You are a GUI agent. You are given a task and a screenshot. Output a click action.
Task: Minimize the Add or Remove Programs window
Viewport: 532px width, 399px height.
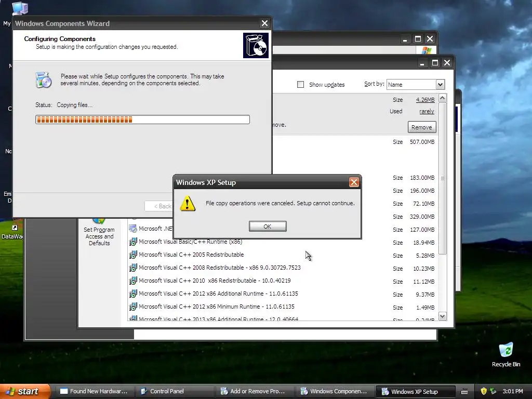pyautogui.click(x=422, y=63)
